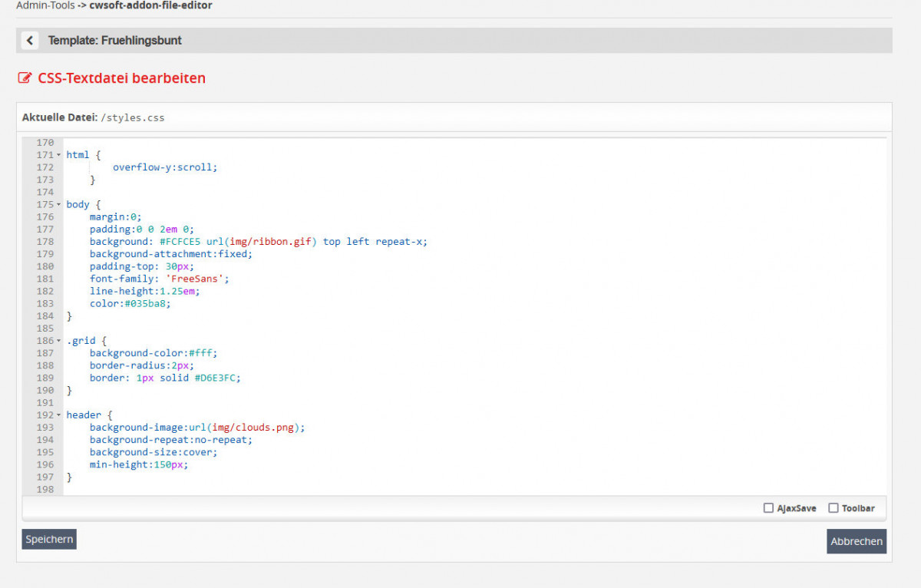
Task: Click the overflow-y:scroll line
Action: [x=165, y=167]
